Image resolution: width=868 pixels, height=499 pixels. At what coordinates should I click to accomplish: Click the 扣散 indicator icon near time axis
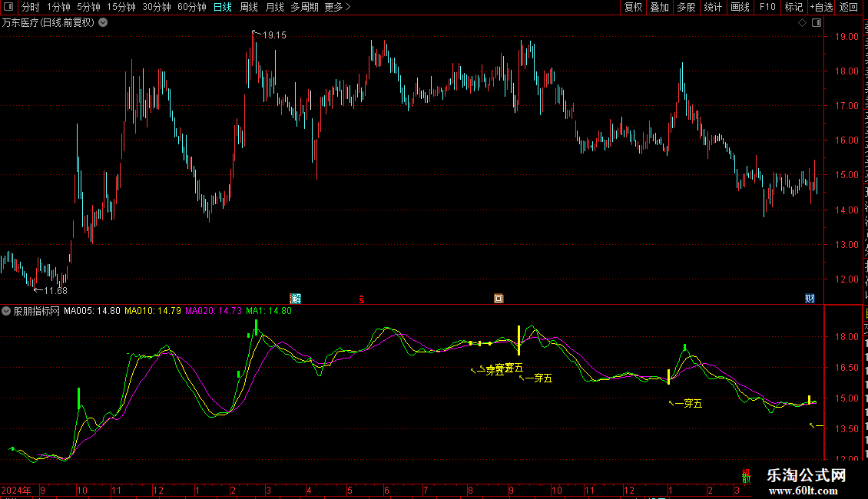coord(746,476)
